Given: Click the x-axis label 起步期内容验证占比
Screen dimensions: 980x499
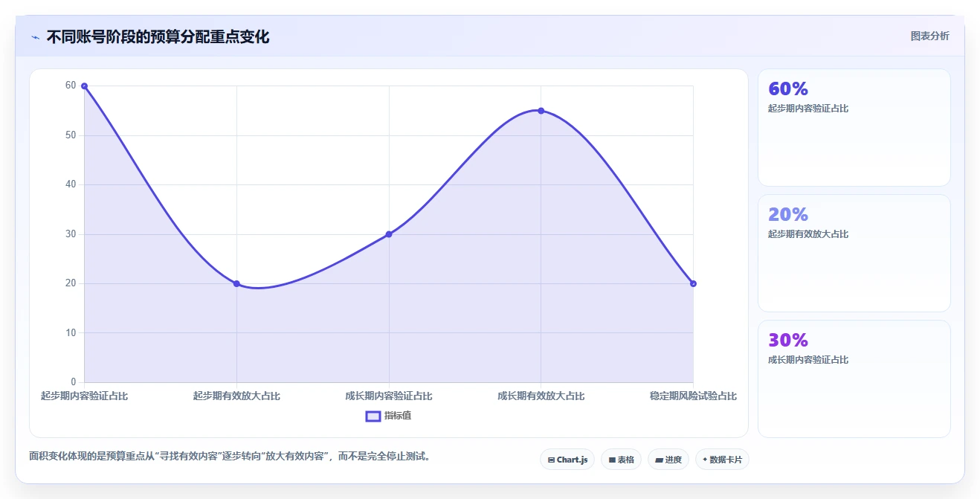Looking at the screenshot, I should point(84,396).
